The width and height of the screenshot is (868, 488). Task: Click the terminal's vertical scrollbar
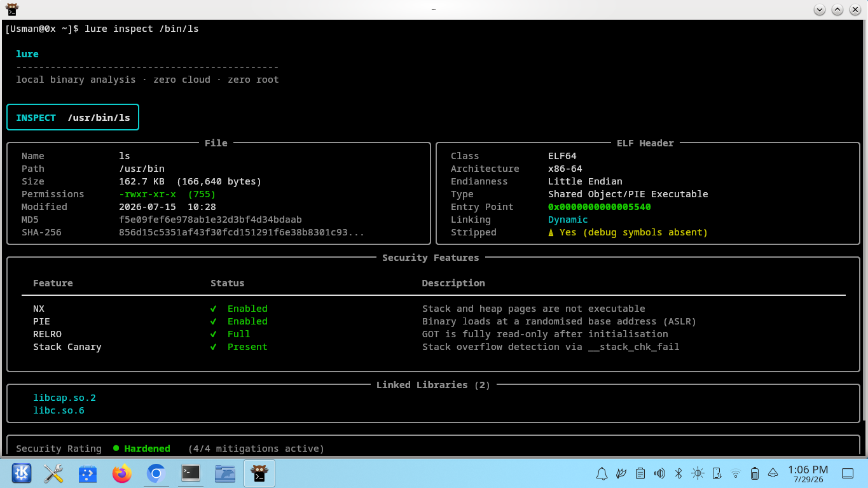click(x=865, y=220)
